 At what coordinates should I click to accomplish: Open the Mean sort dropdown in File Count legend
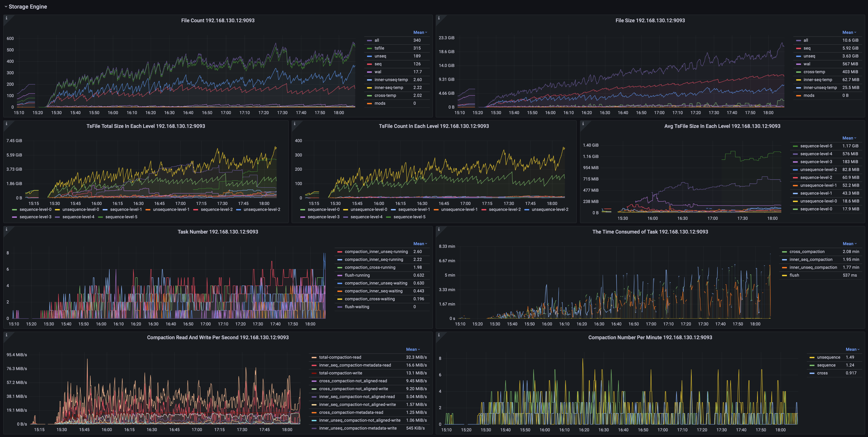point(420,32)
